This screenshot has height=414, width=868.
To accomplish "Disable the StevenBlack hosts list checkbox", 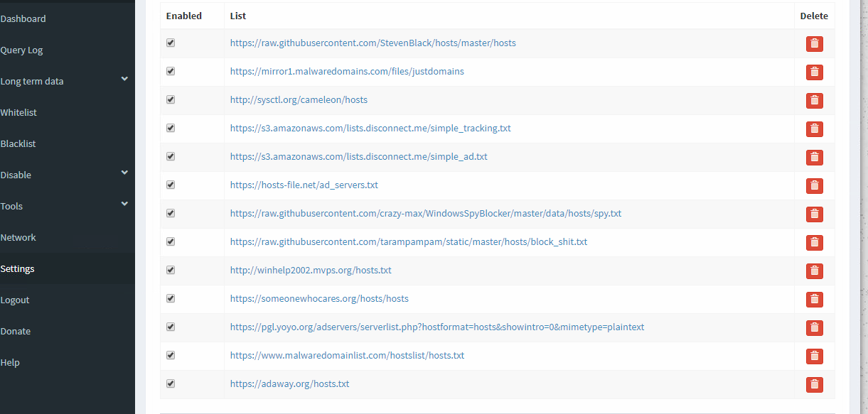I will pos(171,43).
